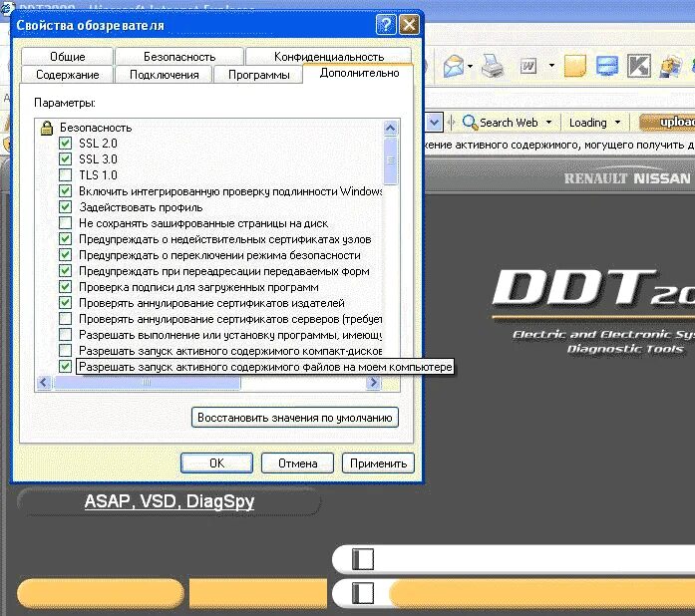Image resolution: width=695 pixels, height=616 pixels.
Task: Toggle Предупреждать при переадресации передаваемых форм
Action: tap(65, 271)
